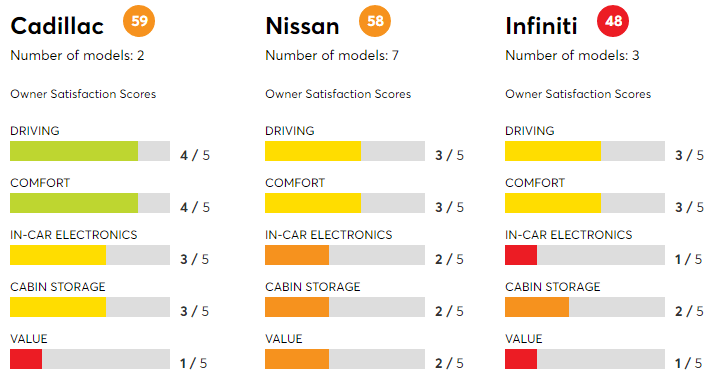Click Infiniti's Comfort 3 / 5 rating text

tap(689, 207)
